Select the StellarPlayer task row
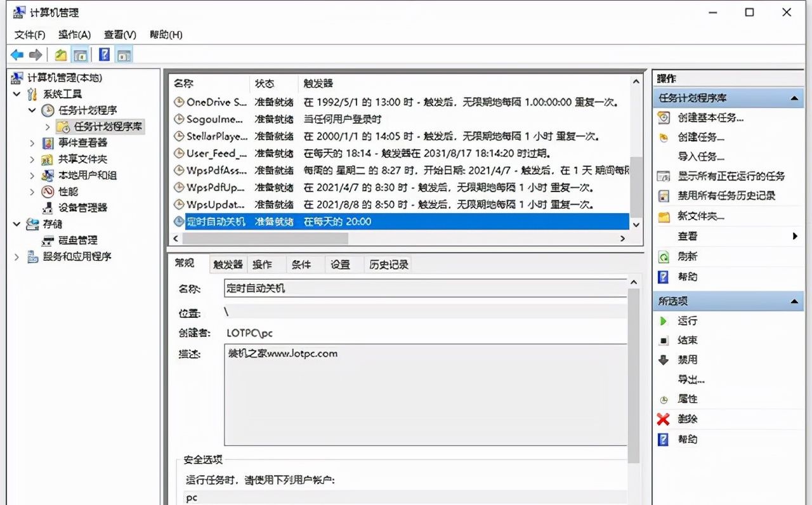812x505 pixels. [x=400, y=136]
